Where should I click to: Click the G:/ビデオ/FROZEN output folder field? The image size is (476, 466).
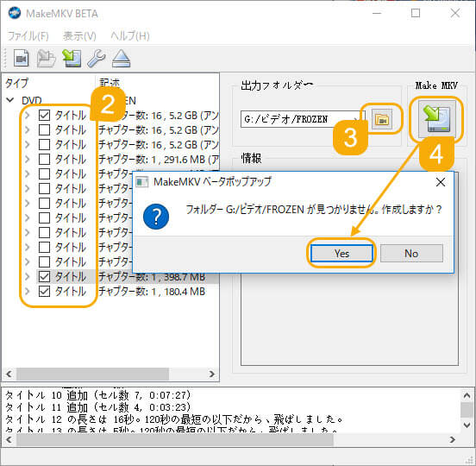pyautogui.click(x=303, y=119)
